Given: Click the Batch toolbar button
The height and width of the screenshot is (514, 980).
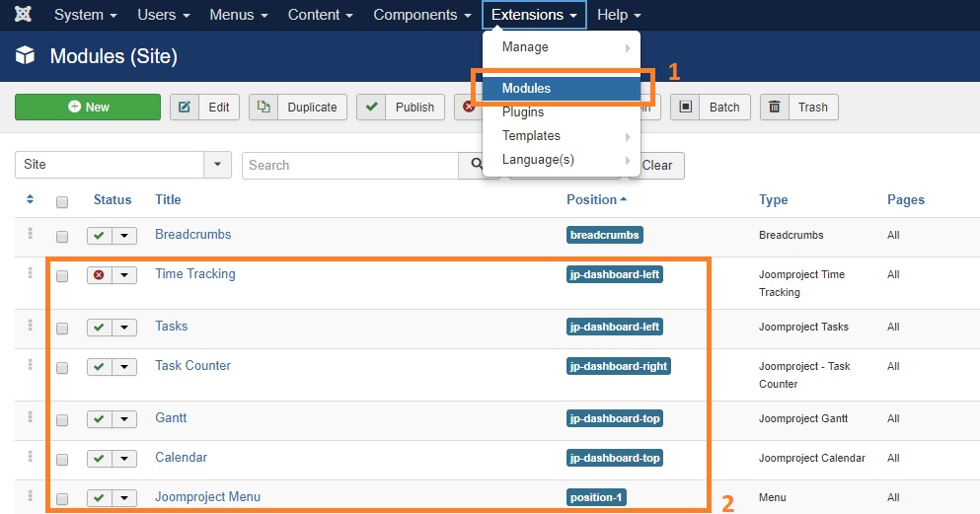Looking at the screenshot, I should (710, 107).
